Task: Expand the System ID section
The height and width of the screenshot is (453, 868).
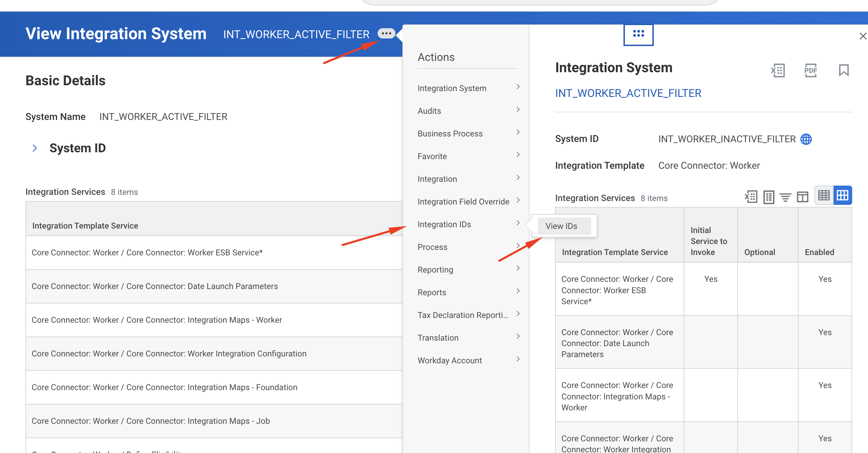Action: [35, 148]
